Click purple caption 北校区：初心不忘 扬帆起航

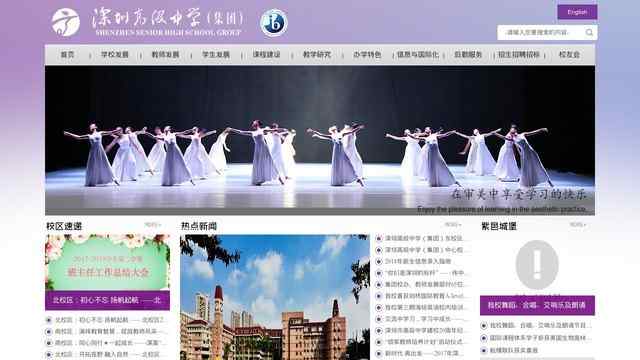click(x=107, y=300)
